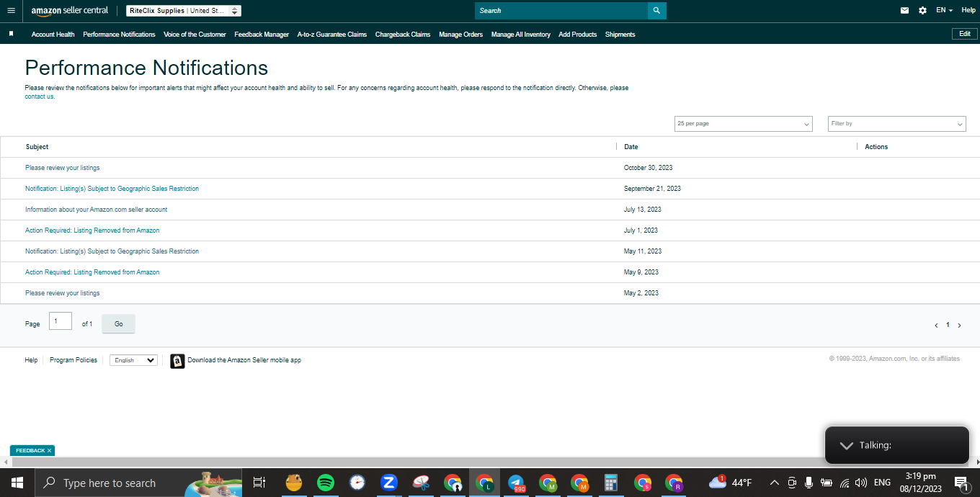Open Performance Notifications menu item

point(119,35)
